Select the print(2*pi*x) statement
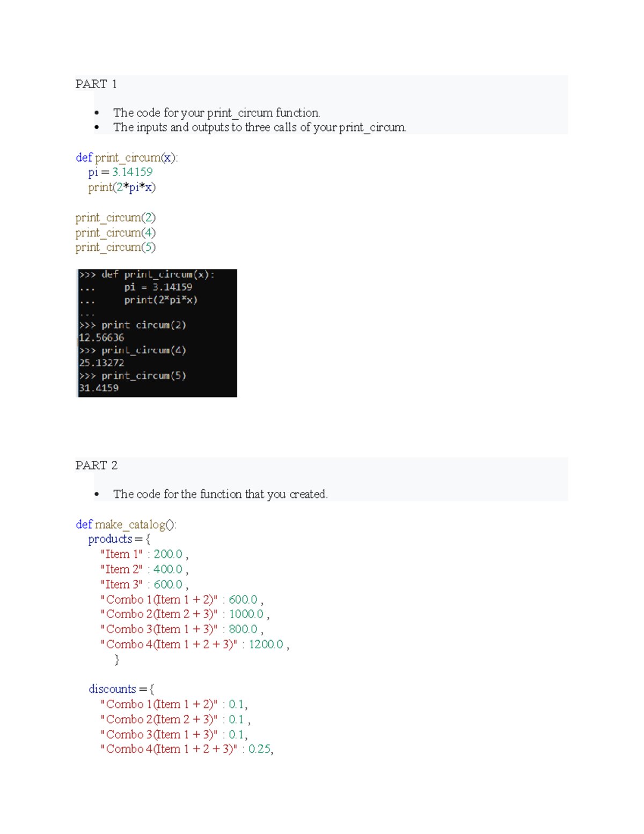The image size is (644, 834). (x=121, y=187)
